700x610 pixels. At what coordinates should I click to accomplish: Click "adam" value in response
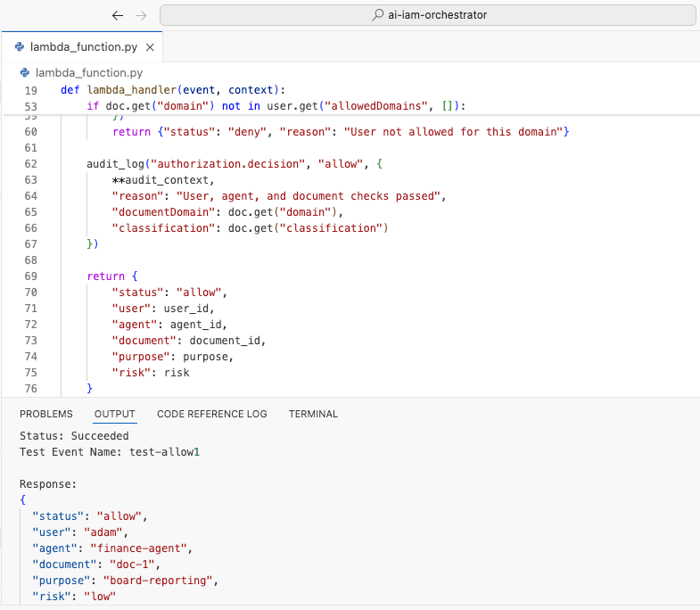point(103,532)
